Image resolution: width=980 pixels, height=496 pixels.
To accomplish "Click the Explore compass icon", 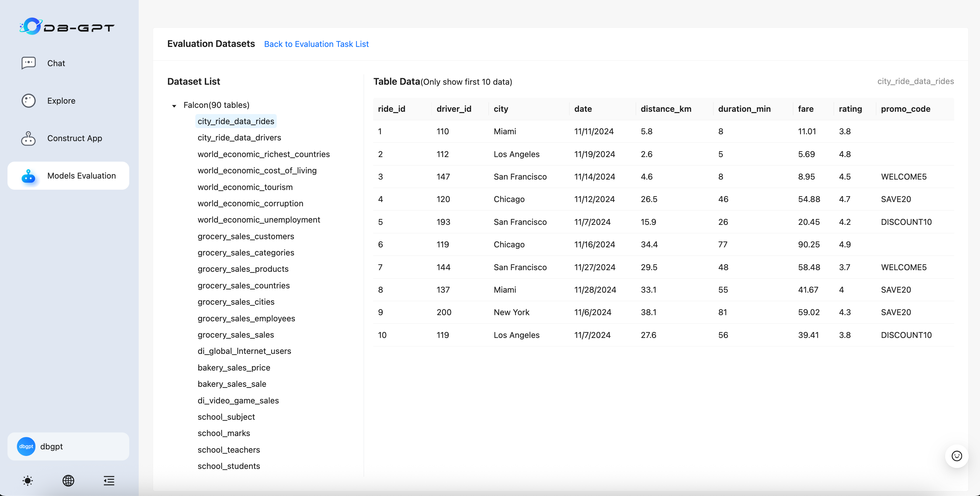I will point(29,101).
